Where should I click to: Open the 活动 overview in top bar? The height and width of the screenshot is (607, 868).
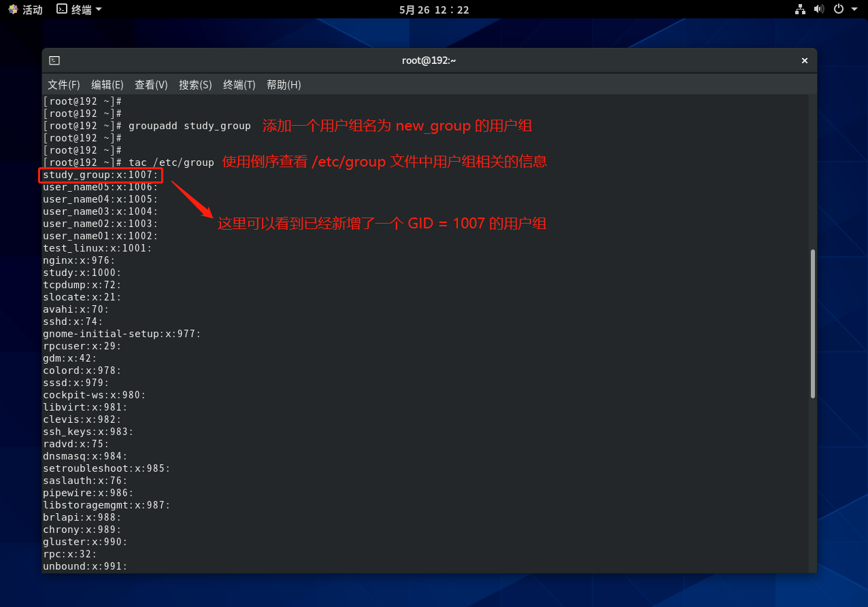click(25, 10)
